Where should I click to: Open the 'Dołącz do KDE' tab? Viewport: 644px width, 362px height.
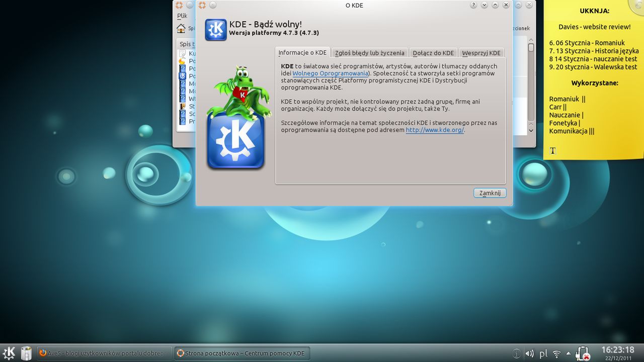(x=433, y=53)
